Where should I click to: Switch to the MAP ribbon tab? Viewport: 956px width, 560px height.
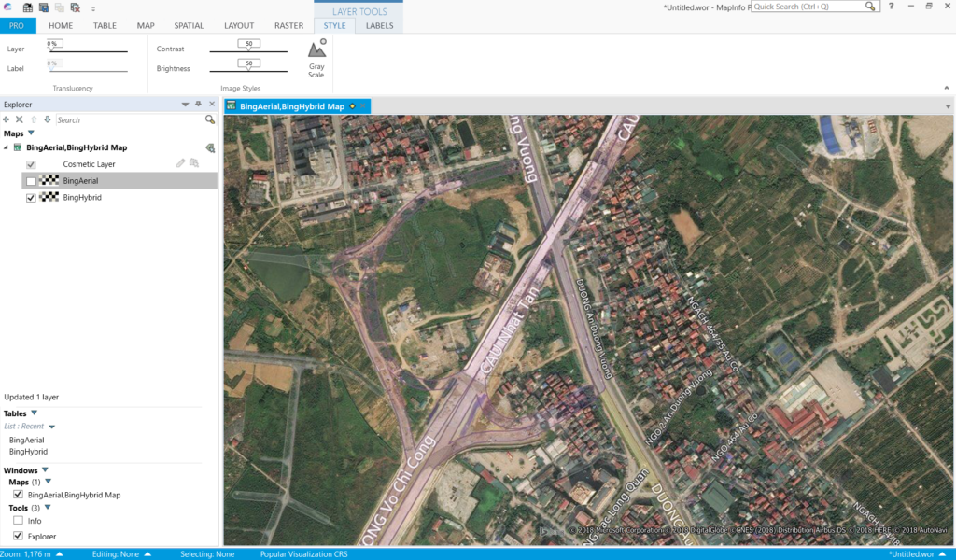146,25
